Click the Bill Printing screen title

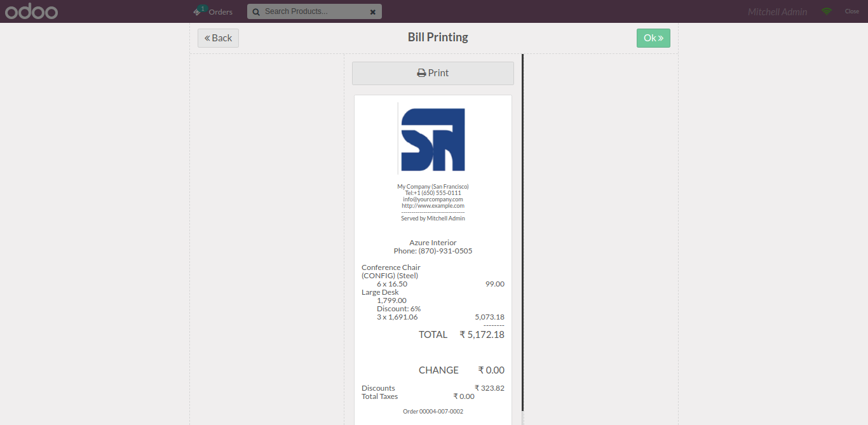438,37
